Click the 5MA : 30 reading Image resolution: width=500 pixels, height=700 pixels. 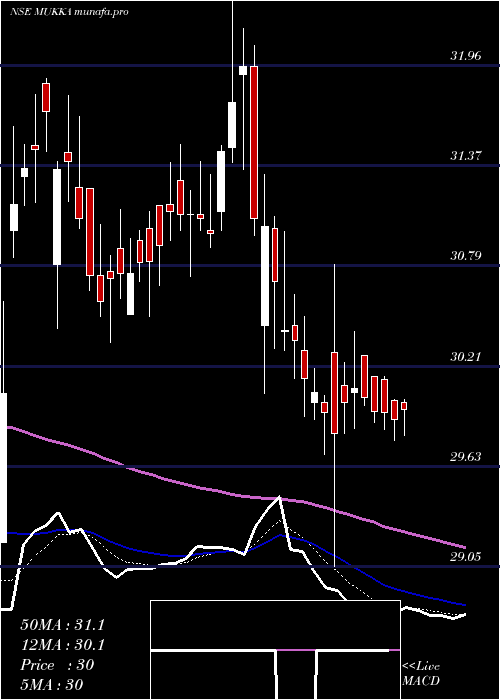[x=52, y=685]
